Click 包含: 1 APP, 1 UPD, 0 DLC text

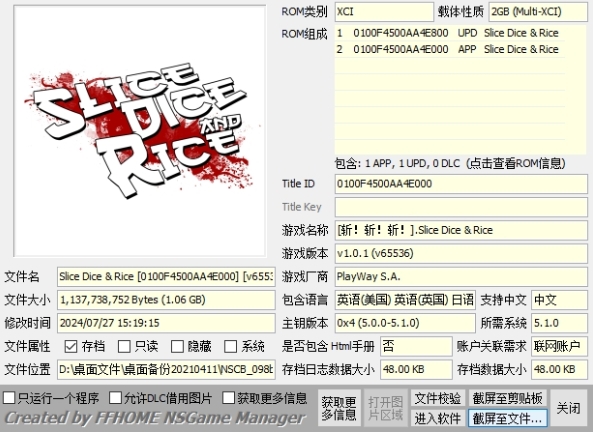(397, 163)
